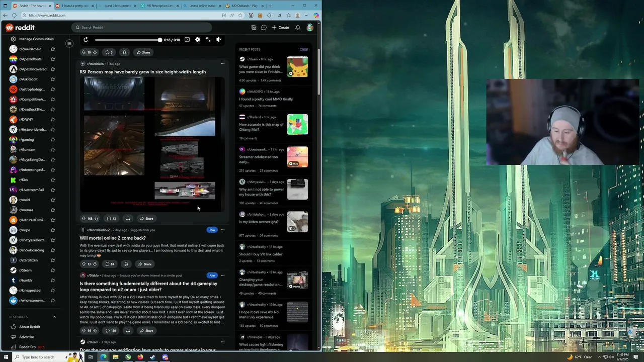Screen dimensions: 644x362
Task: Favorite r/gaming with the star
Action: 52,139
